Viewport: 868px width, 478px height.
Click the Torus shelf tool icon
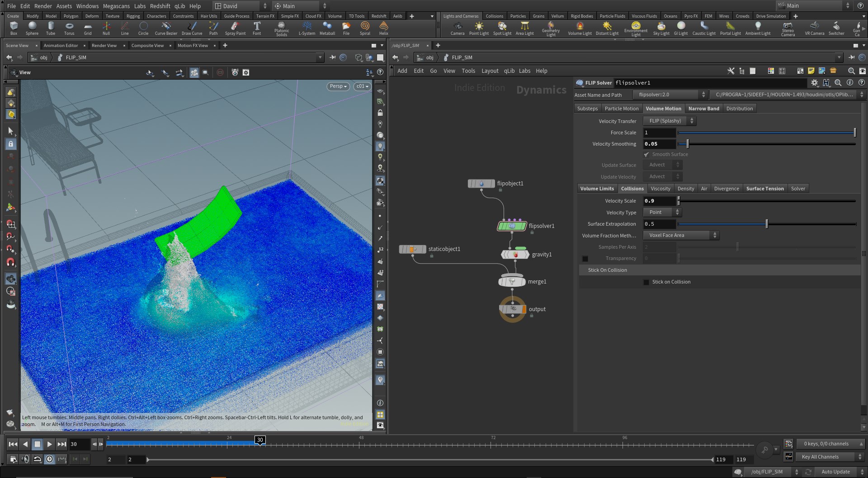[x=69, y=26]
